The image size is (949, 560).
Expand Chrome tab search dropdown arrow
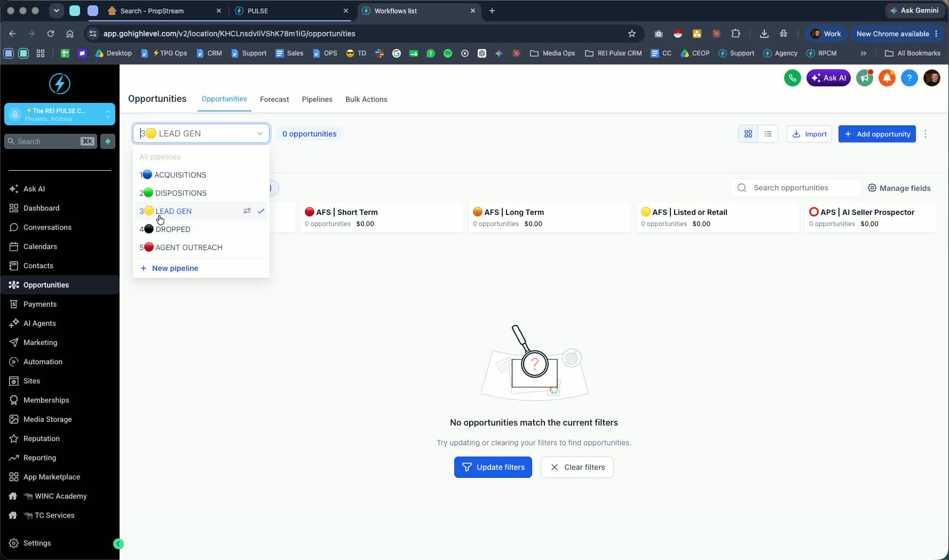coord(56,11)
